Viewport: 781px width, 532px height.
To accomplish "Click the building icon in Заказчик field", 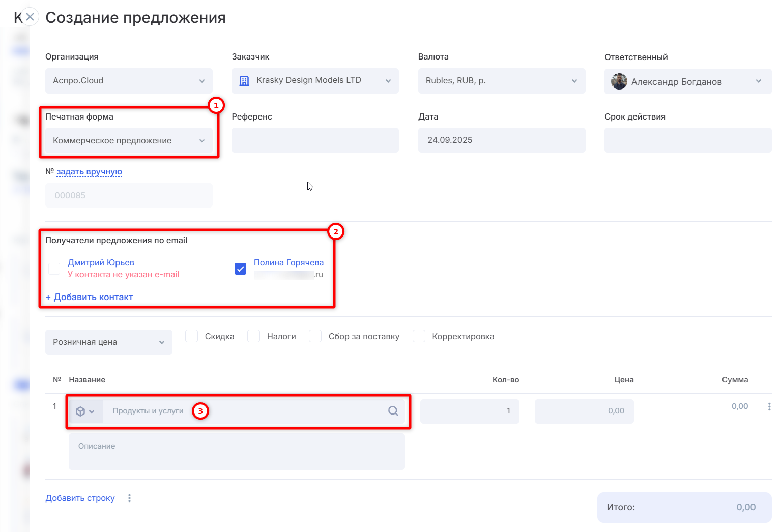I will pyautogui.click(x=244, y=81).
